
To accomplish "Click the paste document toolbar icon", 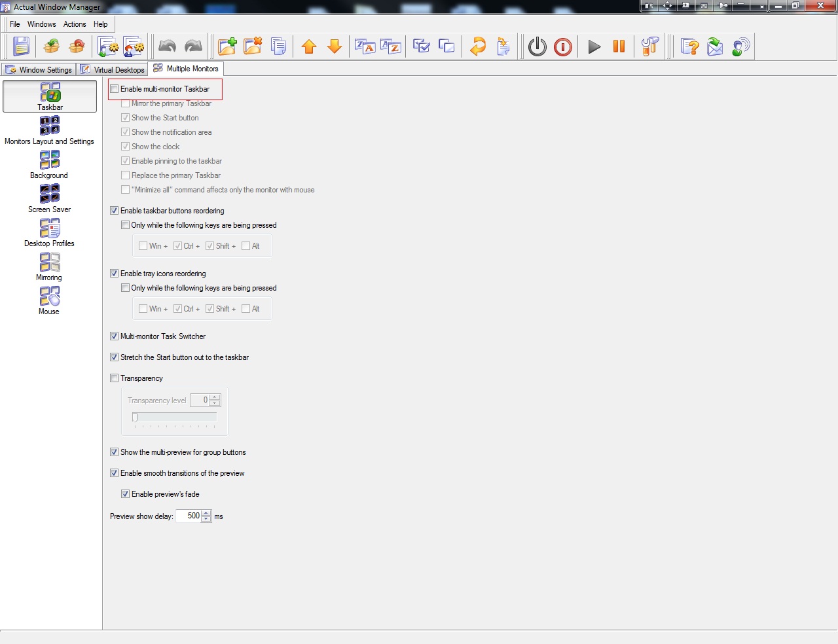I will 503,46.
